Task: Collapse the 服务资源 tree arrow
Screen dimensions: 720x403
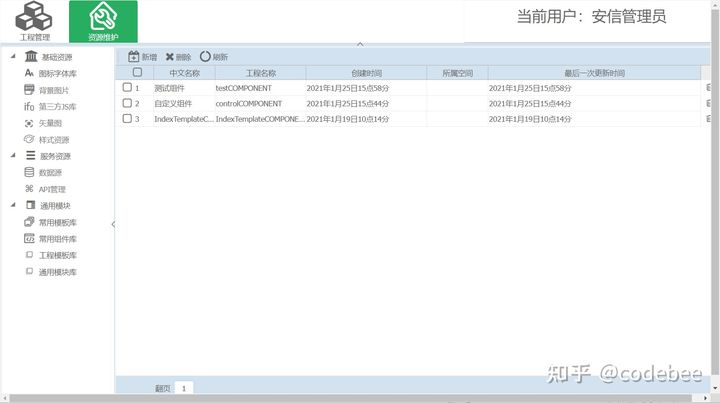Action: pyautogui.click(x=13, y=155)
